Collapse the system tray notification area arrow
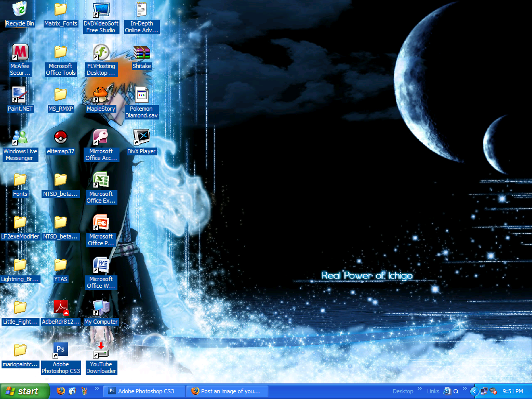This screenshot has height=399, width=532. coord(474,391)
